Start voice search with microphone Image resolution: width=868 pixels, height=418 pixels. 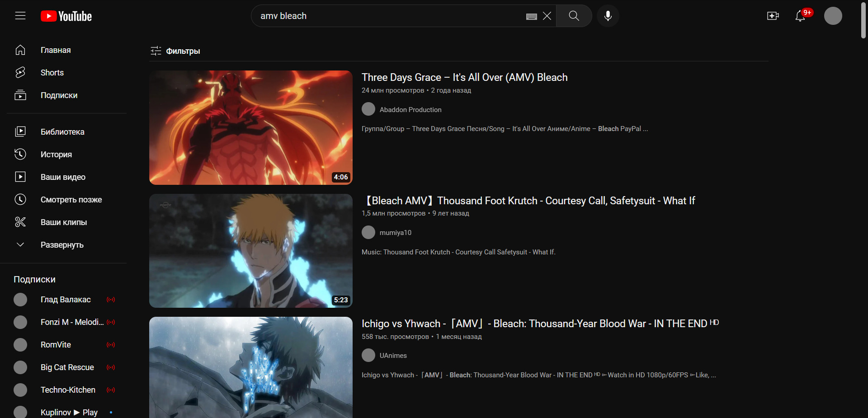[x=608, y=16]
